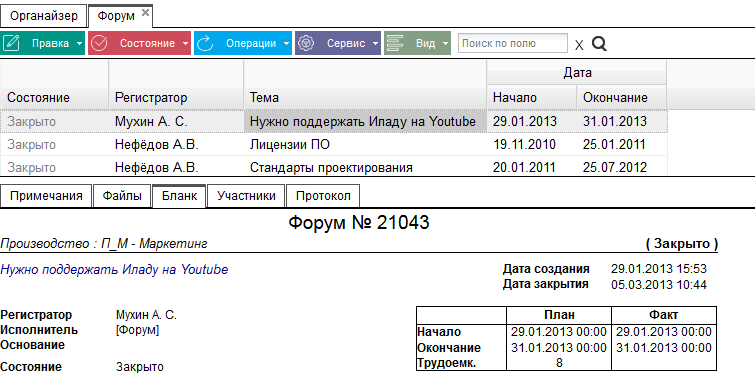Click end date 25.01.2011 cell

[x=622, y=144]
